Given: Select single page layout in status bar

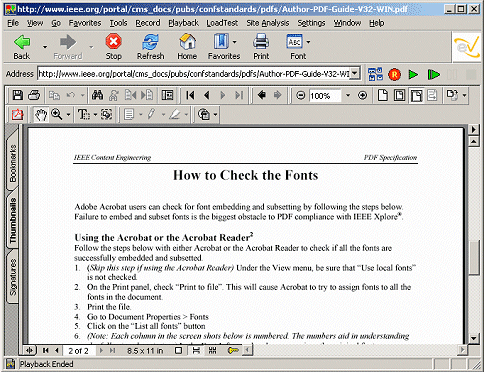Looking at the screenshot, I should coord(178,350).
